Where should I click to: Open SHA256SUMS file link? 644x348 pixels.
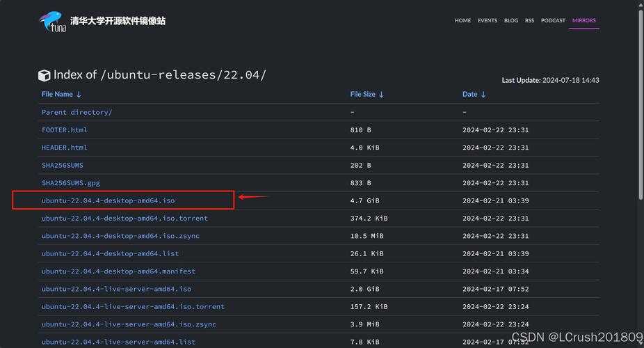click(x=63, y=165)
